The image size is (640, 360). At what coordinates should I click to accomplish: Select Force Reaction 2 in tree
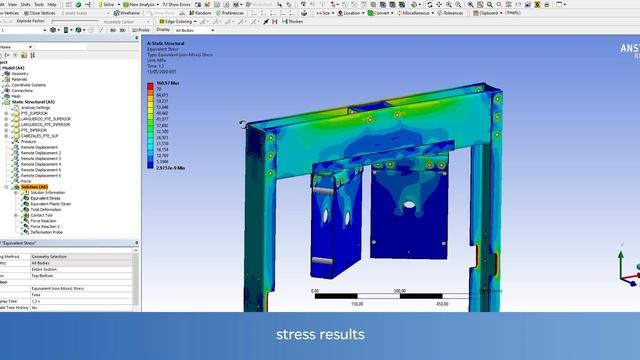(45, 227)
